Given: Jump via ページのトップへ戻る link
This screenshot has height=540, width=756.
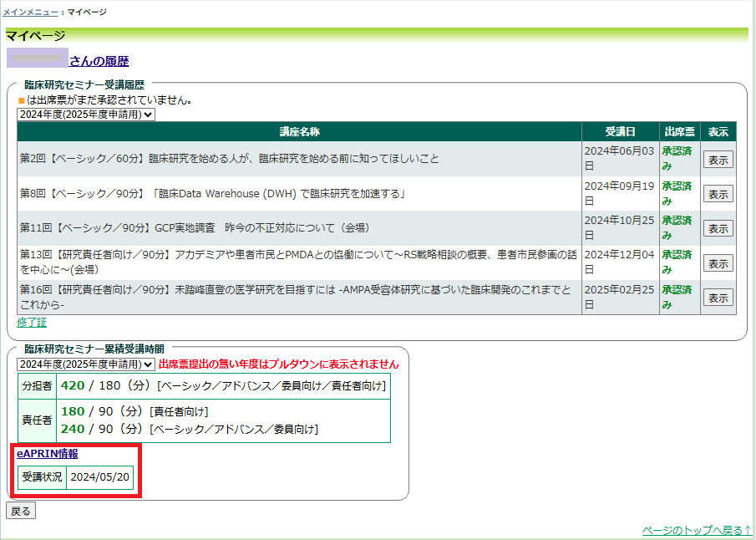Looking at the screenshot, I should pos(697,531).
